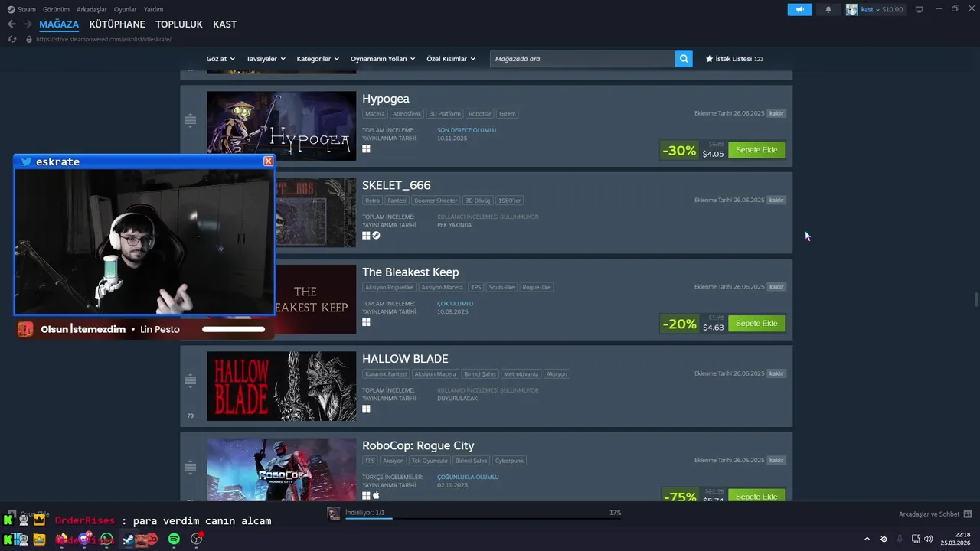The height and width of the screenshot is (551, 980).
Task: Click the magnifier search button
Action: point(684,58)
